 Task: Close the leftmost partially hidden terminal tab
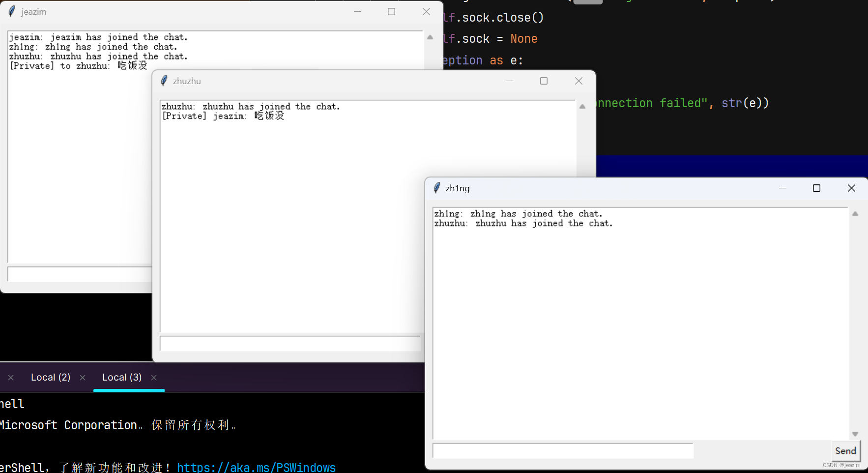(11, 378)
